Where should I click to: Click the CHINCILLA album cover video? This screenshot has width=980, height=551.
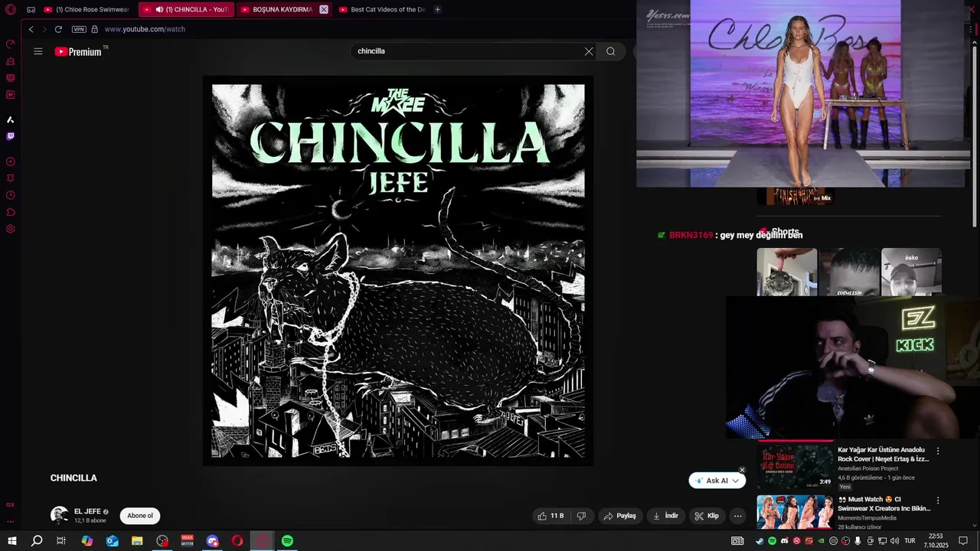click(x=398, y=271)
